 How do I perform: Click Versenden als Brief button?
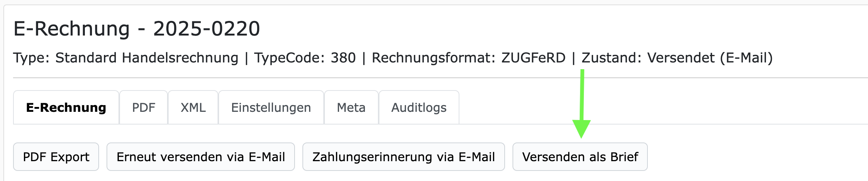[580, 157]
